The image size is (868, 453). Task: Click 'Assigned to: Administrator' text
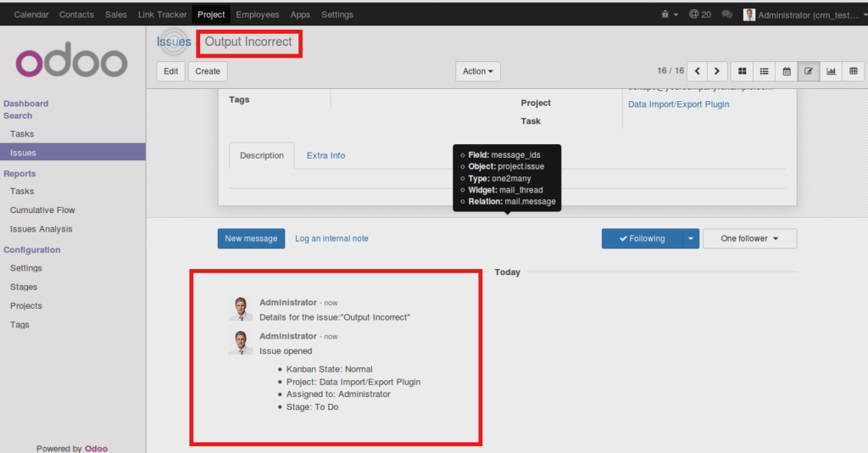(x=338, y=394)
